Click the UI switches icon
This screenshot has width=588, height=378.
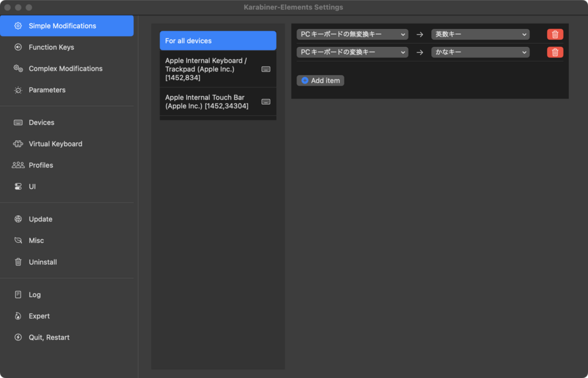point(18,186)
